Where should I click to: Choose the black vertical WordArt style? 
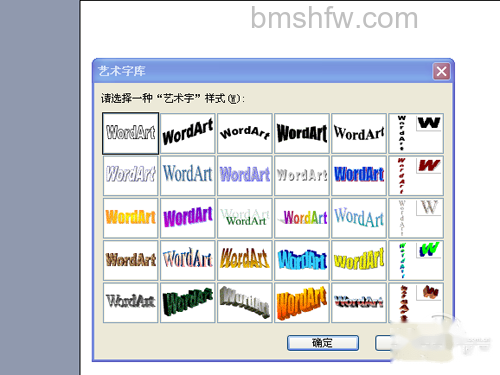tap(416, 133)
